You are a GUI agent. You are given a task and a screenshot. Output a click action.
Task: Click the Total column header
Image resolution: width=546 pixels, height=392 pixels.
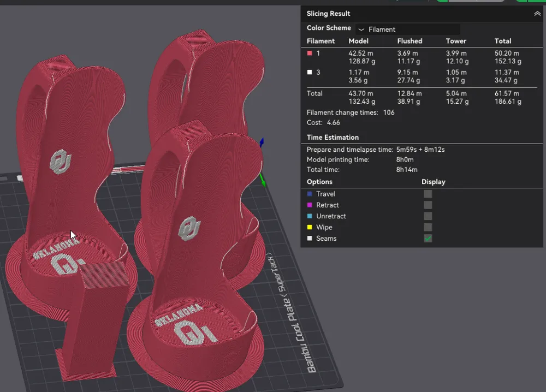click(503, 41)
